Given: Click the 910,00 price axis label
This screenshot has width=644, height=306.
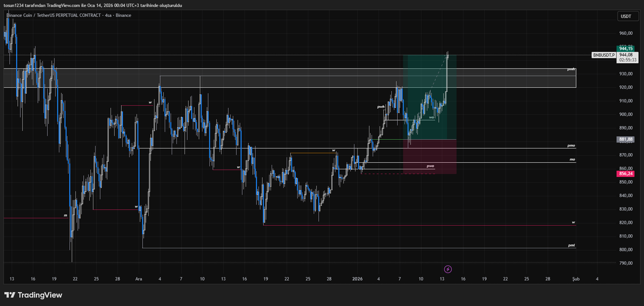Looking at the screenshot, I should tap(626, 101).
